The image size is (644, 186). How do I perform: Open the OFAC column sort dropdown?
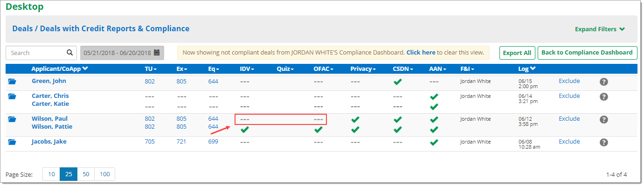coord(324,69)
